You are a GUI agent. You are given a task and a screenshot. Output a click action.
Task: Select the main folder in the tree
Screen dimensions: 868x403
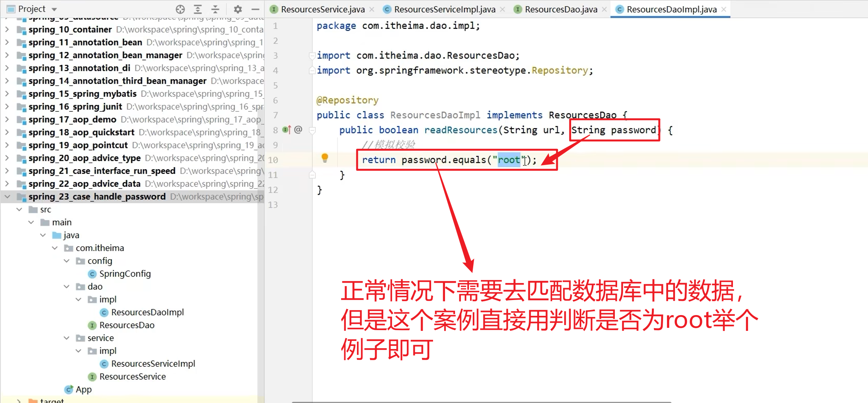point(62,222)
